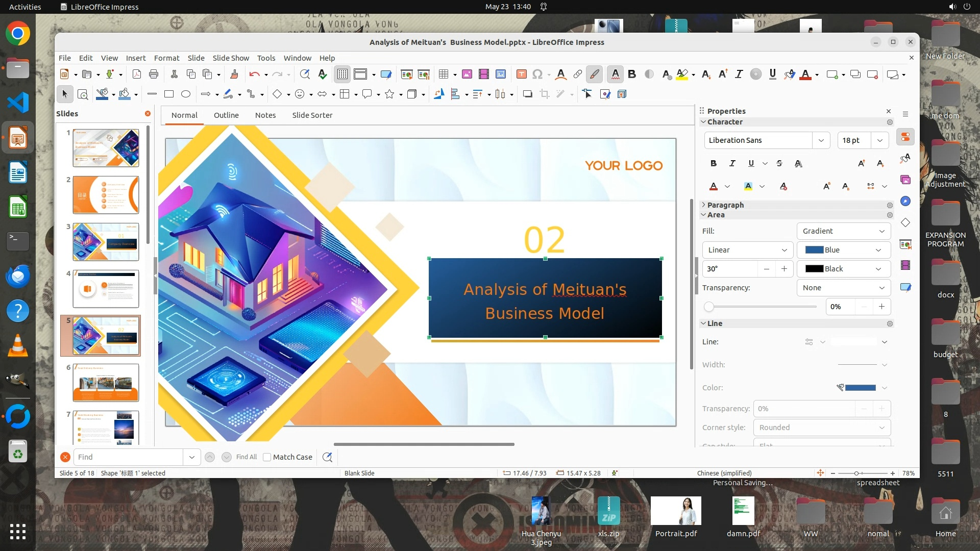Click the Print icon in toolbar
Screen dimensions: 980x551
click(x=154, y=74)
